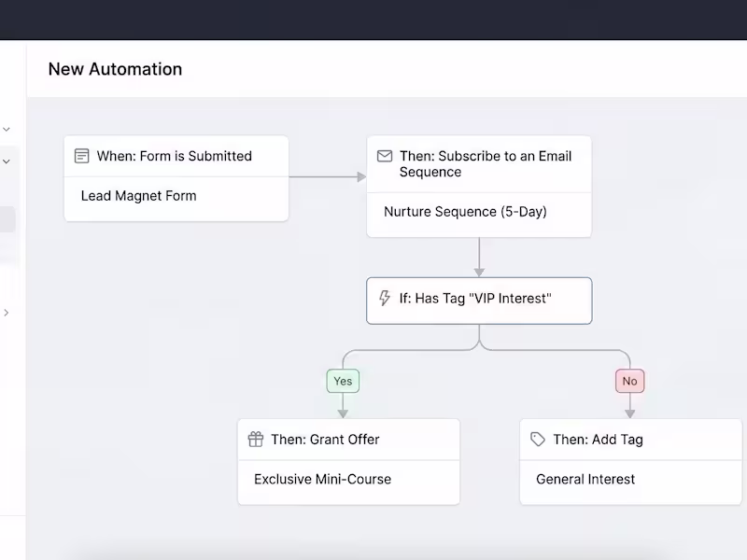Open the Nurture Sequence (5-Day) field
The image size is (747, 560).
[x=465, y=212]
